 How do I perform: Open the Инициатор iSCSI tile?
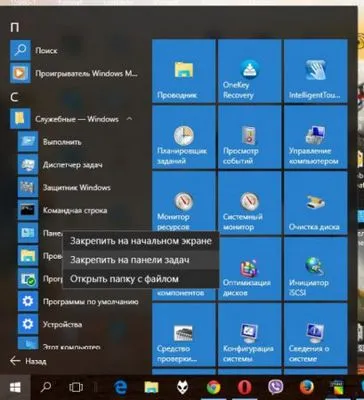(316, 269)
